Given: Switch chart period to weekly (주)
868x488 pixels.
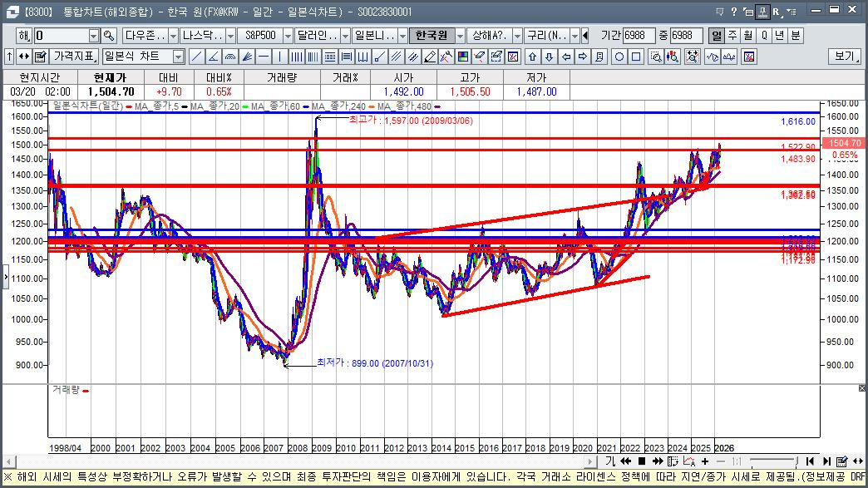Looking at the screenshot, I should (732, 37).
